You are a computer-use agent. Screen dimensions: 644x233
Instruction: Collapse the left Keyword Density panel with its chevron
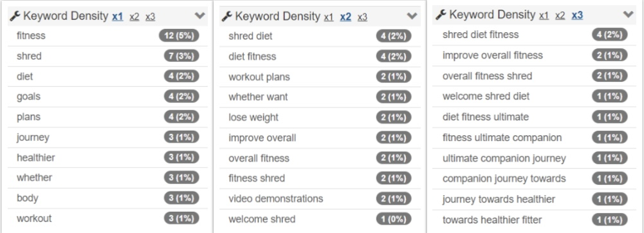199,16
